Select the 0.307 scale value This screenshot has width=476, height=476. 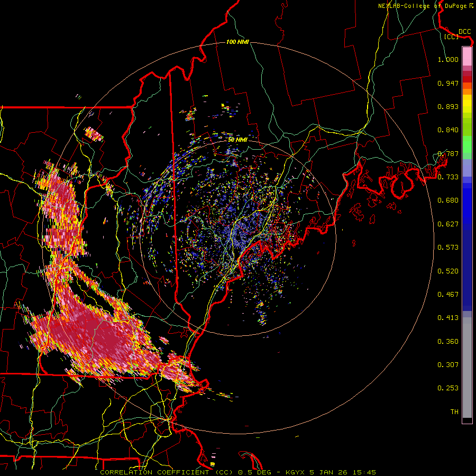click(448, 365)
